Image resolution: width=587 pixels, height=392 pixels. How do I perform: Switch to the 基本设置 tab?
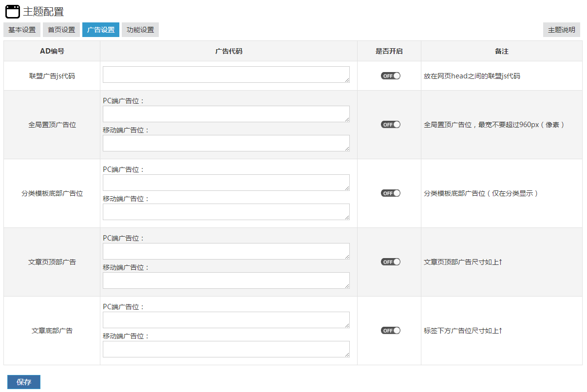click(x=22, y=30)
